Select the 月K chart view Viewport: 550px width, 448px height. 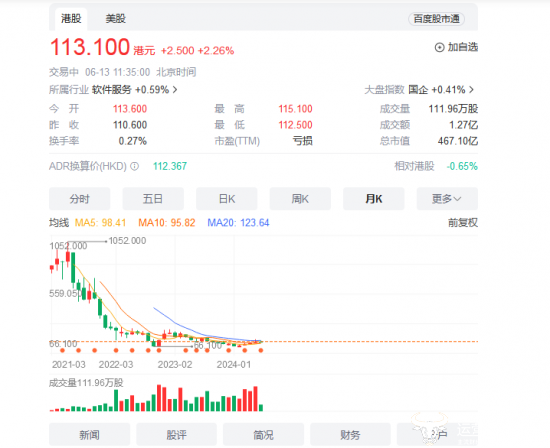374,199
